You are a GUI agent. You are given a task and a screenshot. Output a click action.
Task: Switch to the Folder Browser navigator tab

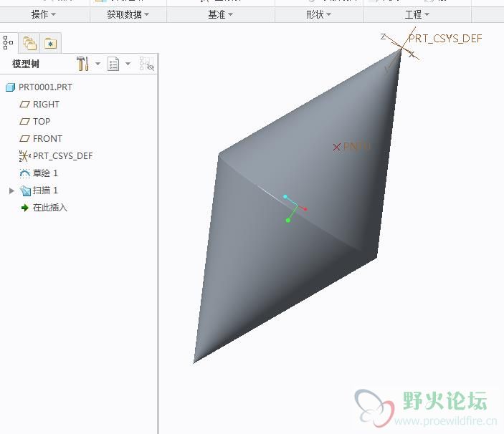[x=29, y=43]
